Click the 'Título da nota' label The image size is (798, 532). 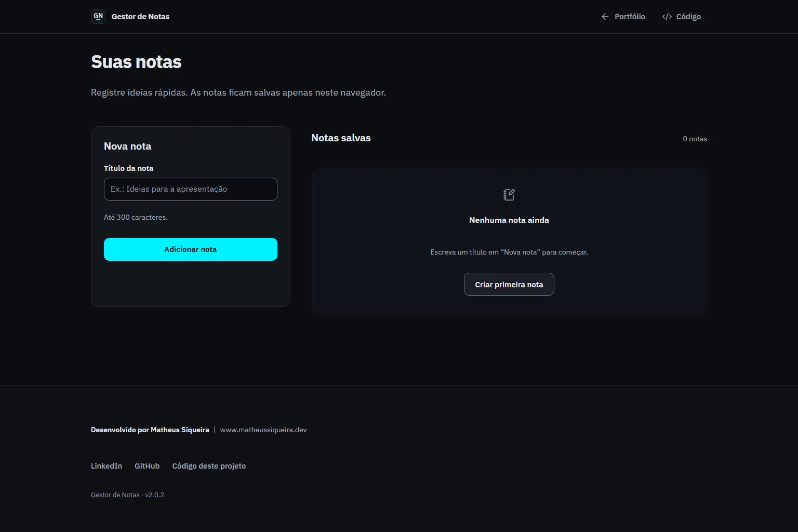(128, 168)
